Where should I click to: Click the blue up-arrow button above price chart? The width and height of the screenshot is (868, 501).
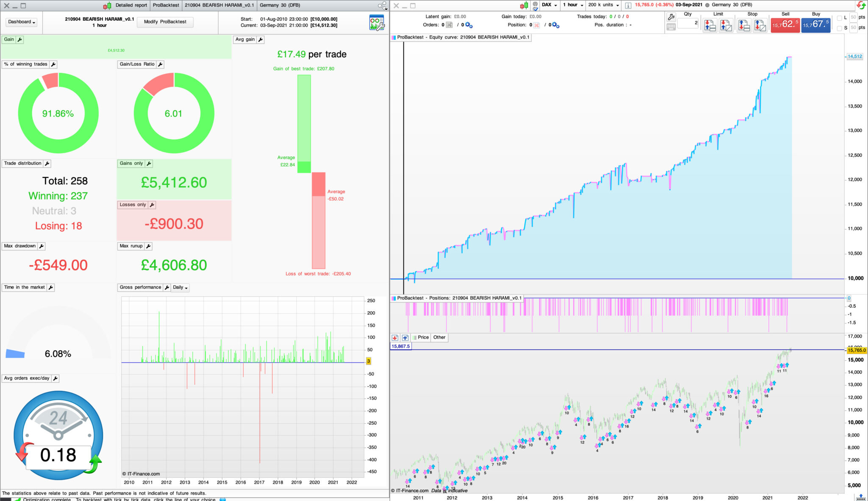pyautogui.click(x=405, y=338)
